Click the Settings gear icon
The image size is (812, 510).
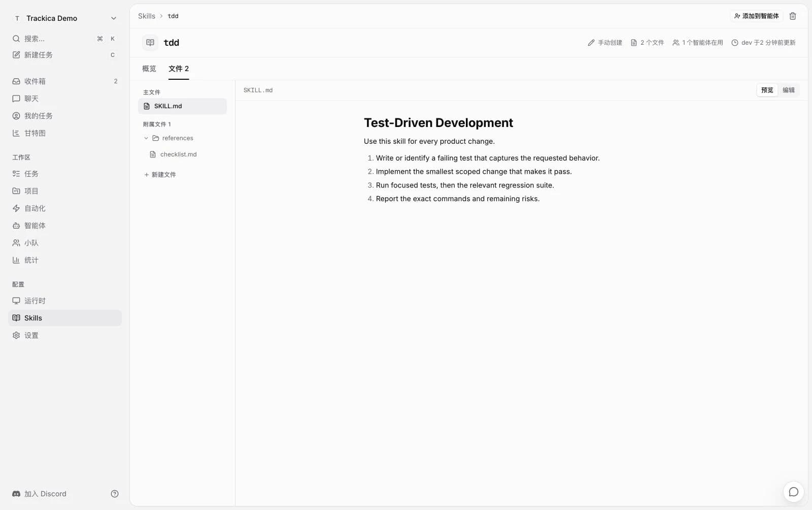16,335
